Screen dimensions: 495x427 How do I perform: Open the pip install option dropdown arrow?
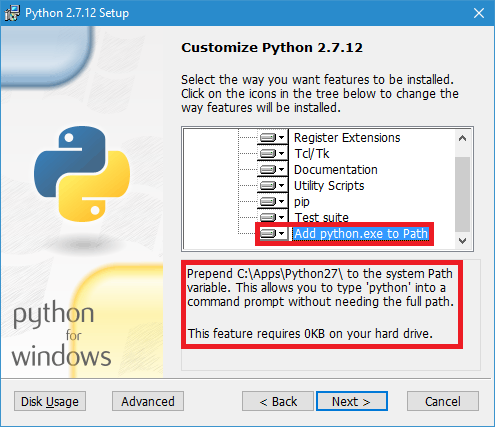point(282,201)
